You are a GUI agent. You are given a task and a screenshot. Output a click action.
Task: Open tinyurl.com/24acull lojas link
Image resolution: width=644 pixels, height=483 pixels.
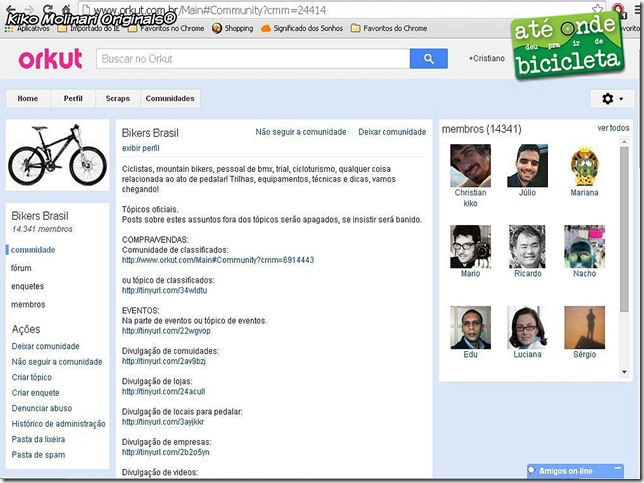tap(163, 392)
